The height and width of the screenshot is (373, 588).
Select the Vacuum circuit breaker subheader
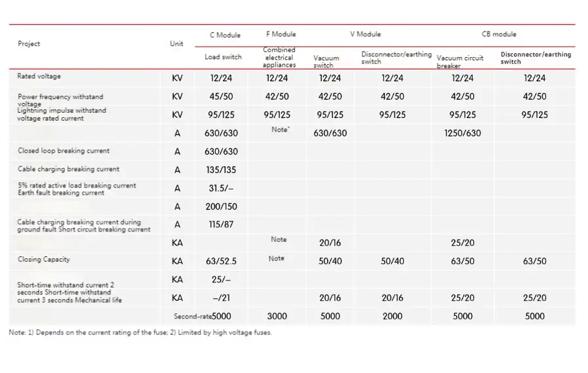pos(460,62)
